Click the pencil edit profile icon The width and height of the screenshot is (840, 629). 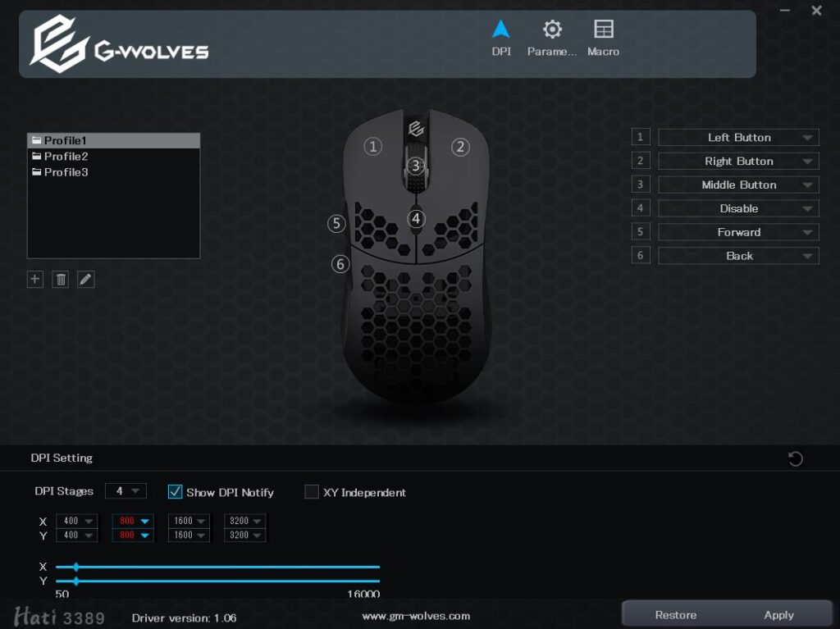85,279
